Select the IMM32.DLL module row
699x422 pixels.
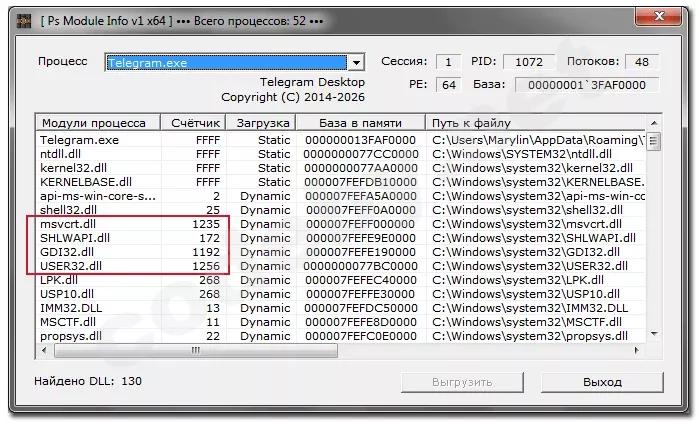341,308
